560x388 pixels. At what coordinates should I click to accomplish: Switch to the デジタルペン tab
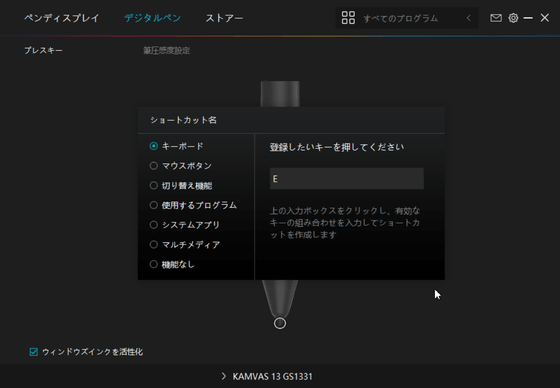[152, 18]
